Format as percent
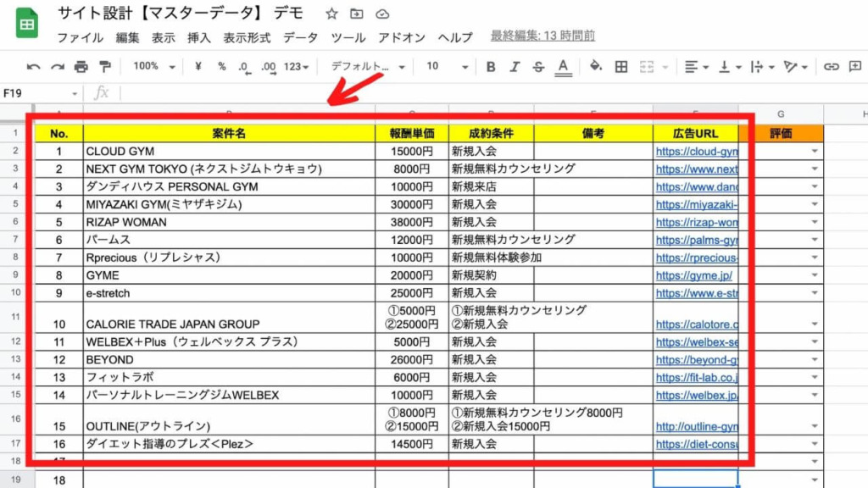This screenshot has height=488, width=868. pyautogui.click(x=221, y=67)
